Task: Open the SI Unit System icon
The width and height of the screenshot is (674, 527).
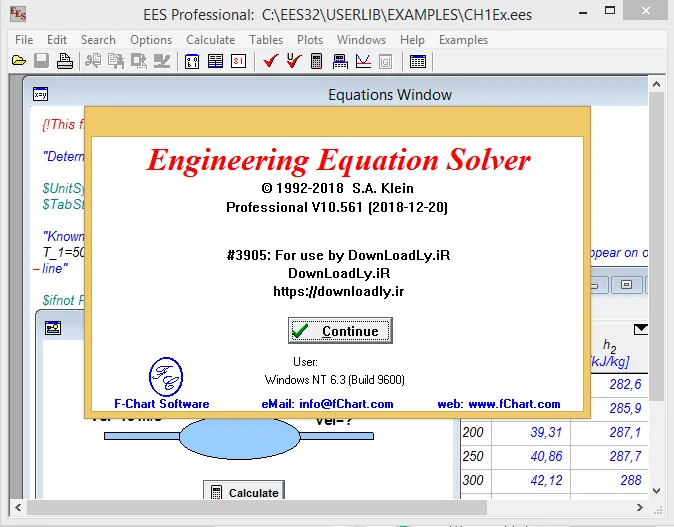Action: click(x=239, y=61)
